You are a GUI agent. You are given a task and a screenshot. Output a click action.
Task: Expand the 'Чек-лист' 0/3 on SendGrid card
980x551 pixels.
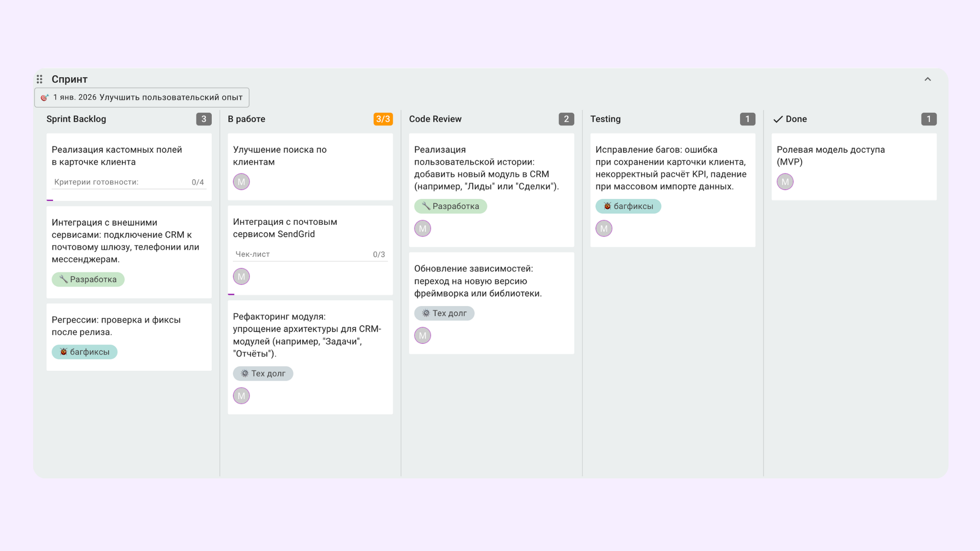(310, 254)
